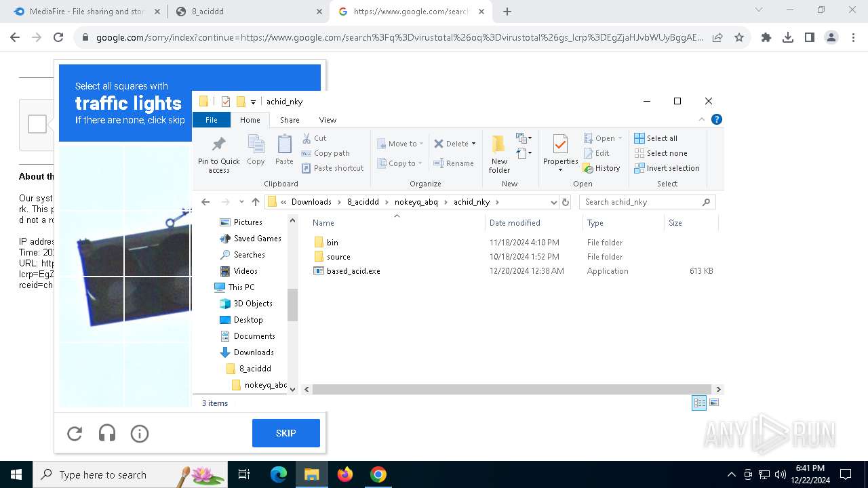Switch to the Home ribbon tab
This screenshot has width=868, height=488.
click(250, 120)
